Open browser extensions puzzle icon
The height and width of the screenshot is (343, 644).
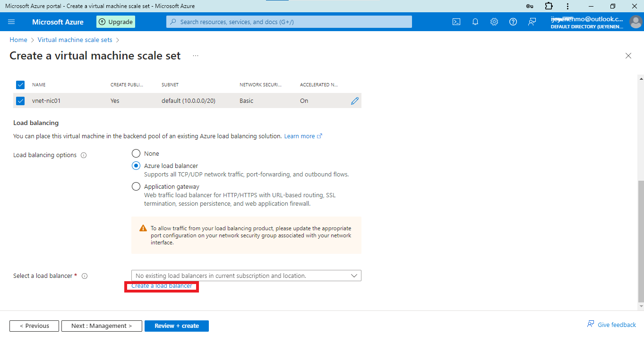(549, 6)
